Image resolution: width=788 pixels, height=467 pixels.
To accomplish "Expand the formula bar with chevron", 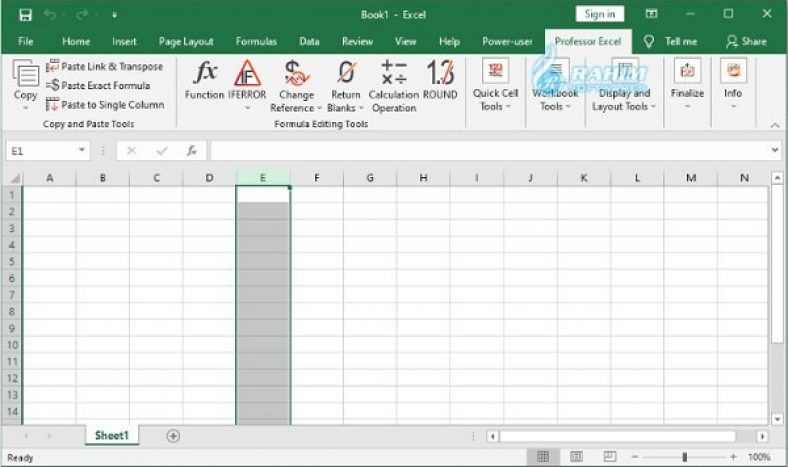I will point(774,150).
